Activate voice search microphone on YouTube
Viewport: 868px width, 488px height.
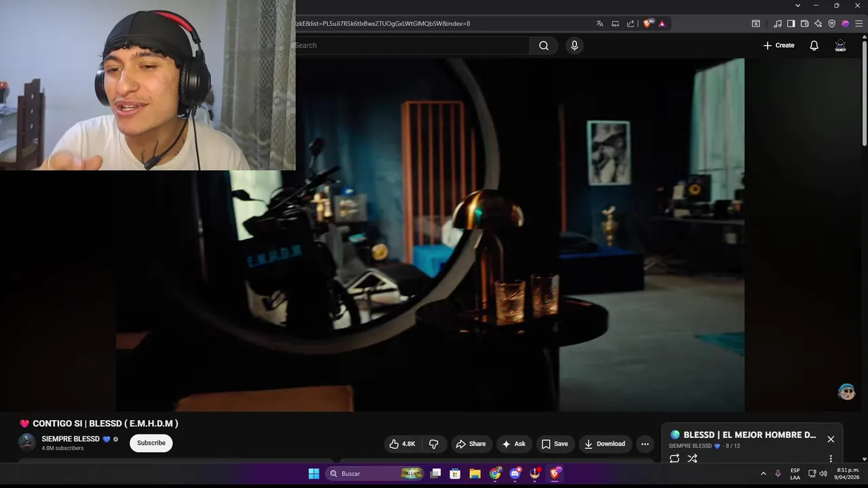(574, 45)
